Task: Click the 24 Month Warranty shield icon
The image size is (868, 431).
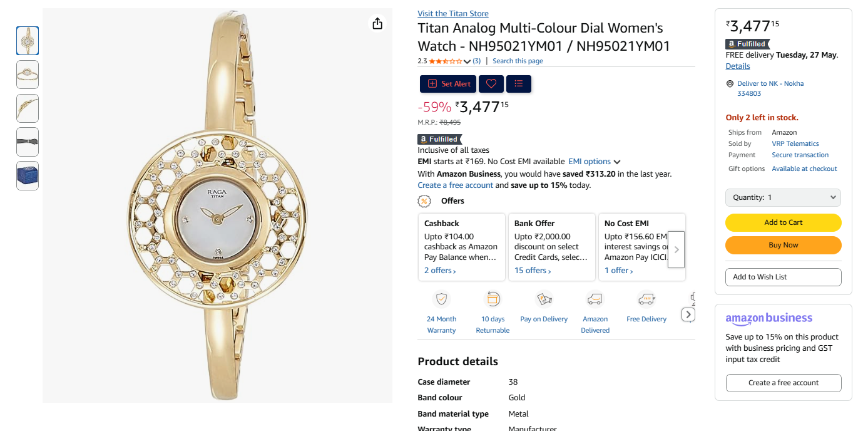Action: tap(442, 299)
